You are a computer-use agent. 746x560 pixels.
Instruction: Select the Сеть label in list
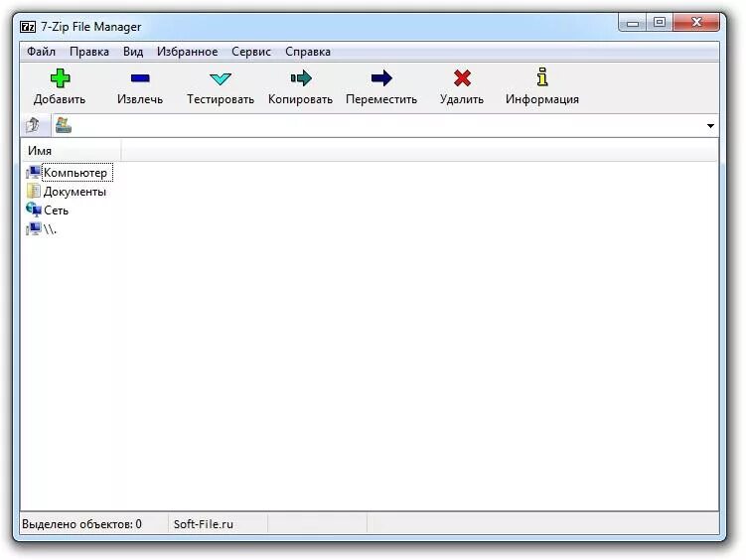tap(57, 210)
